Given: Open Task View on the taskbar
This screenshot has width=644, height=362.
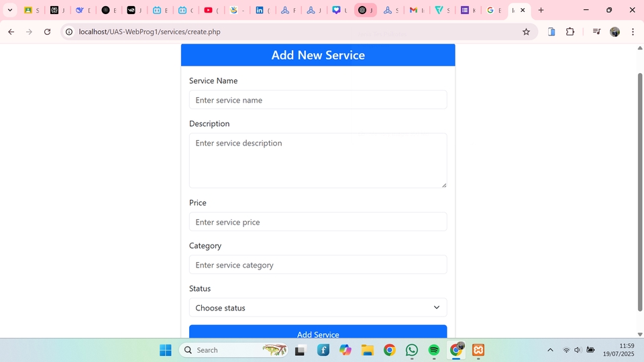Looking at the screenshot, I should 301,350.
